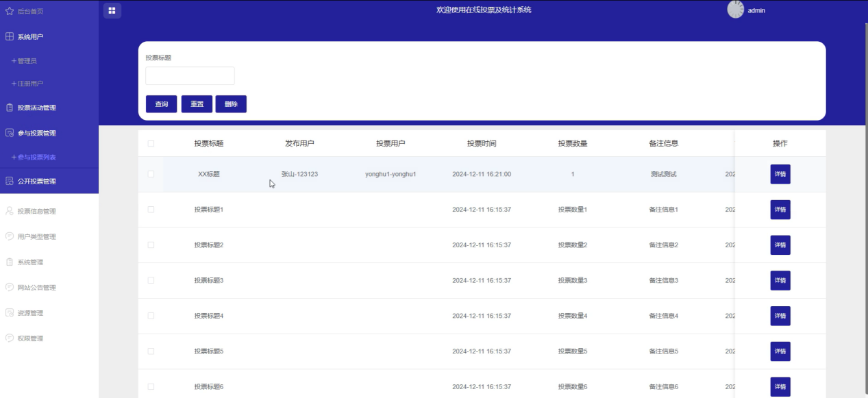Click the admin avatar picture

click(x=736, y=10)
